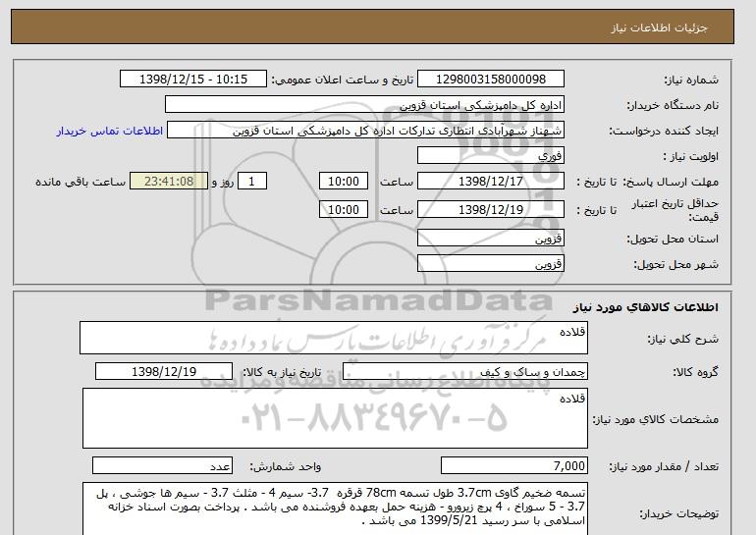The image size is (756, 535).
Task: Click the تاریخ نیاز به کالا label
Action: [282, 372]
